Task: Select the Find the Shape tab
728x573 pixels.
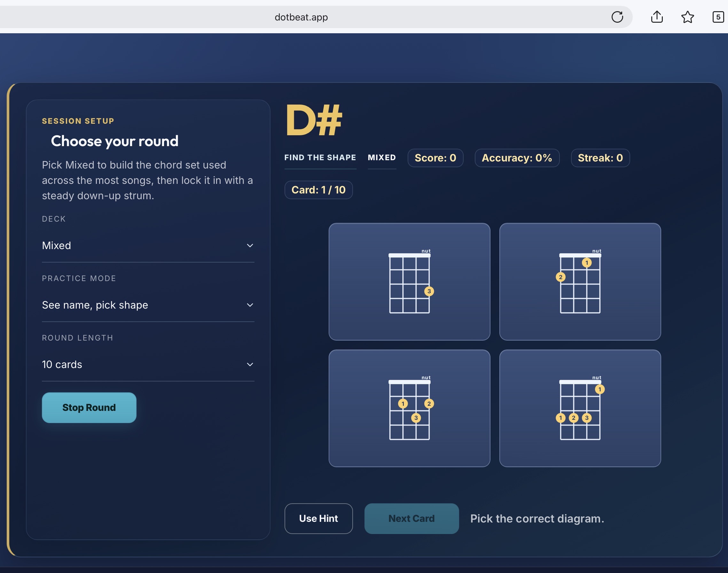Action: coord(320,158)
